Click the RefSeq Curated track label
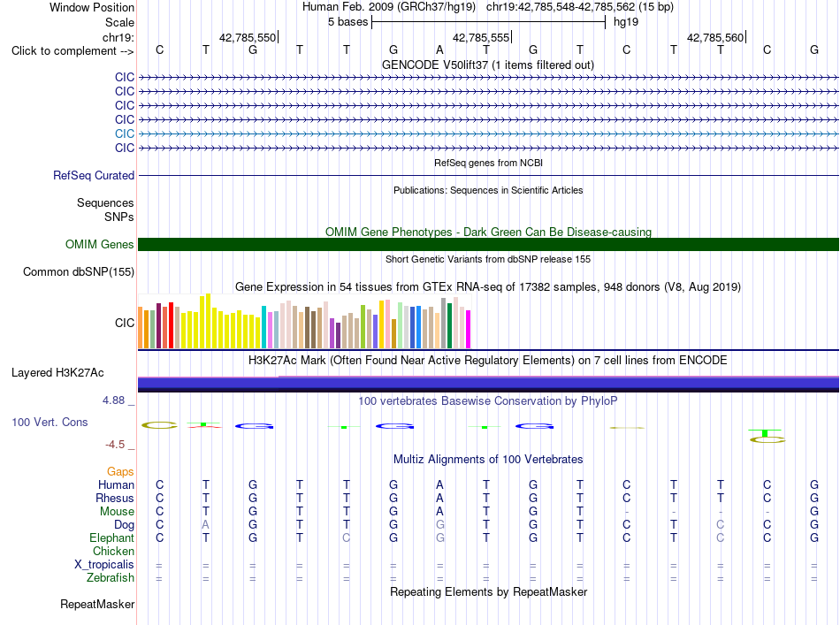 [x=94, y=175]
